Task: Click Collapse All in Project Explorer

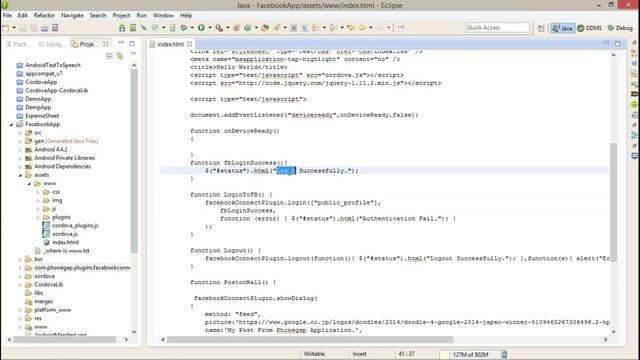Action: 109,56
